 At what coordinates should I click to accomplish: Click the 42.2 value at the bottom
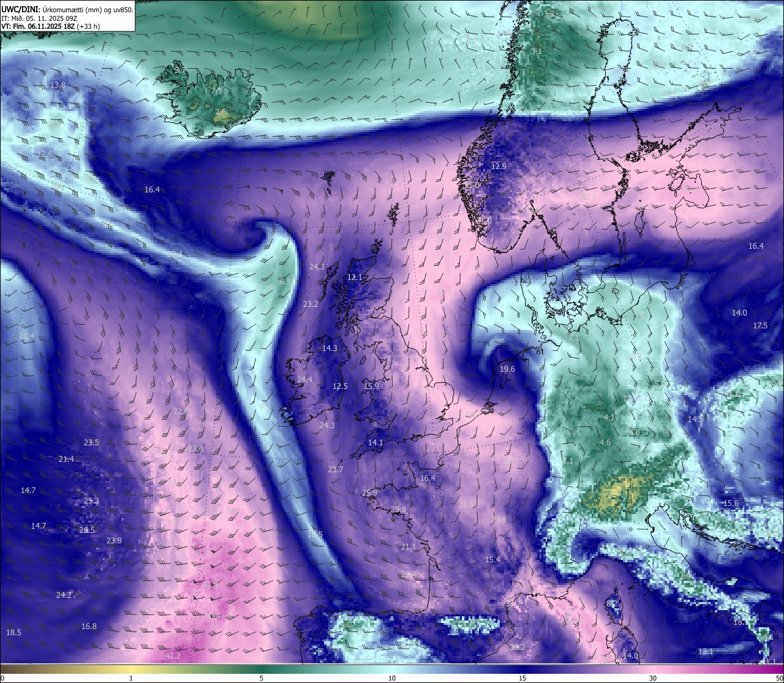pos(173,656)
